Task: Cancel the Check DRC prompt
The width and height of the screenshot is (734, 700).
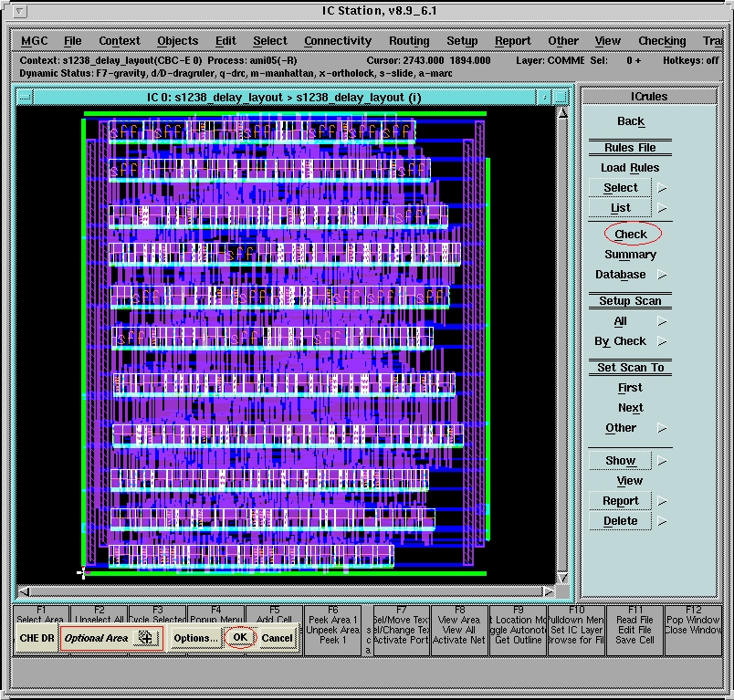Action: 277,638
